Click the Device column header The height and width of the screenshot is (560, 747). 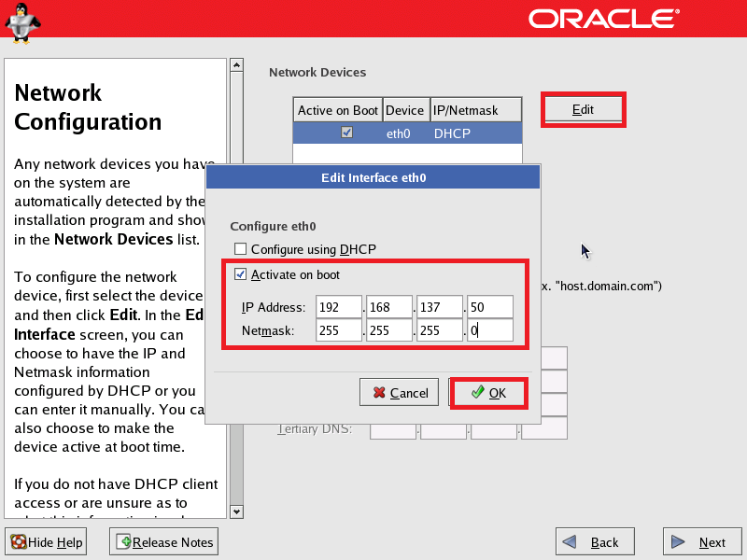(406, 110)
